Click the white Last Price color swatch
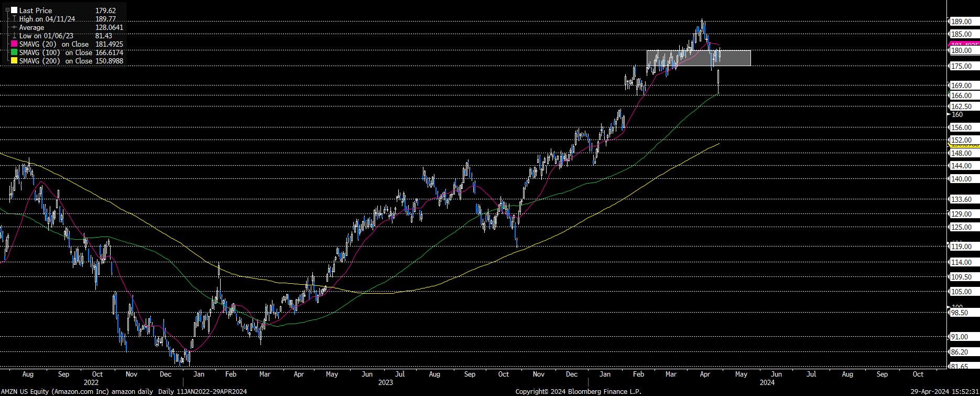 pyautogui.click(x=14, y=10)
